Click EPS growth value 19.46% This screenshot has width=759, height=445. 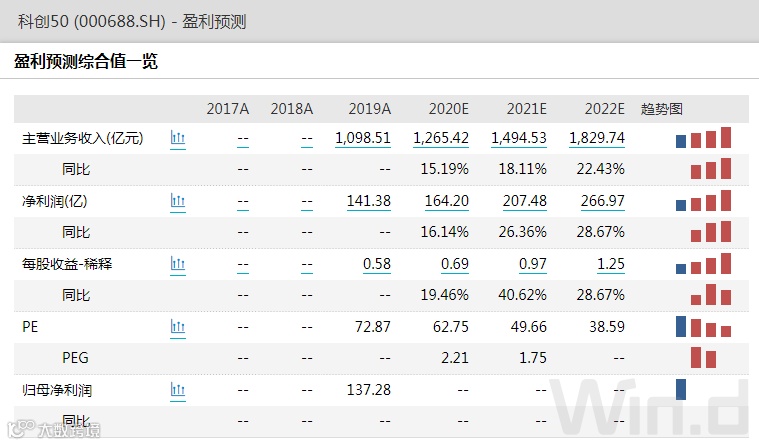444,295
